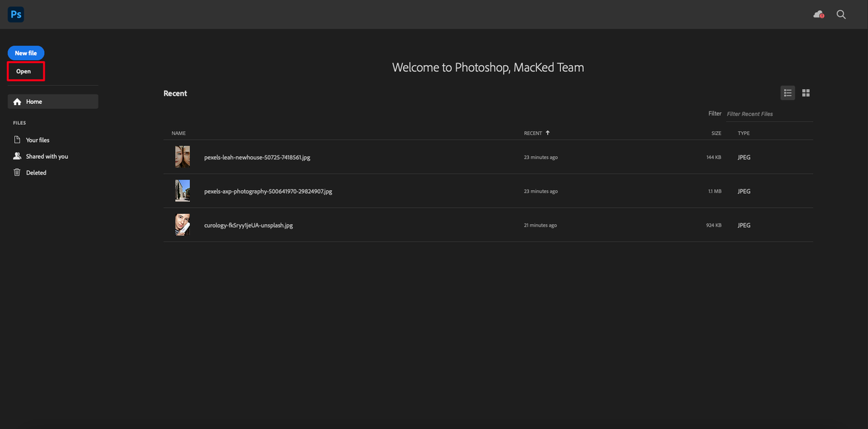Click the 924 KB size value
Viewport: 868px width, 429px height.
point(713,225)
